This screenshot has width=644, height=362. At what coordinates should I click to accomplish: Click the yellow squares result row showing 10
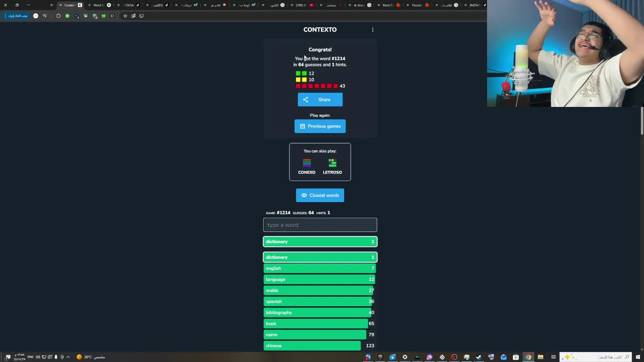(305, 79)
